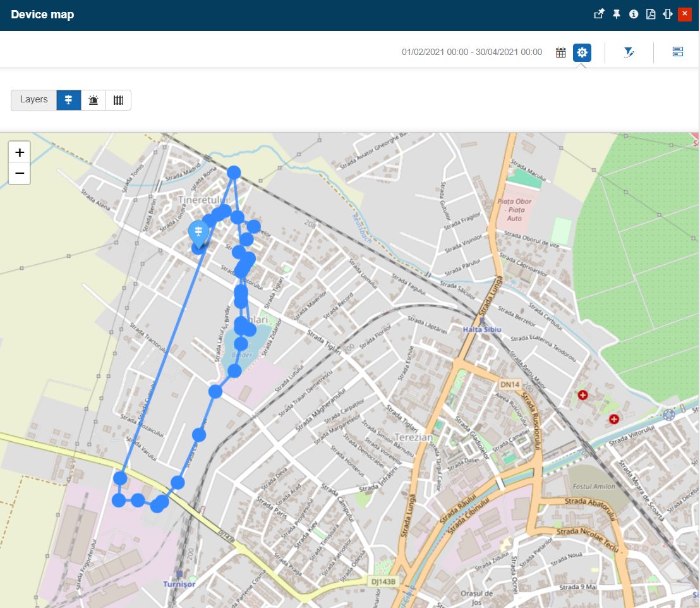Edit the map filter

[x=629, y=52]
